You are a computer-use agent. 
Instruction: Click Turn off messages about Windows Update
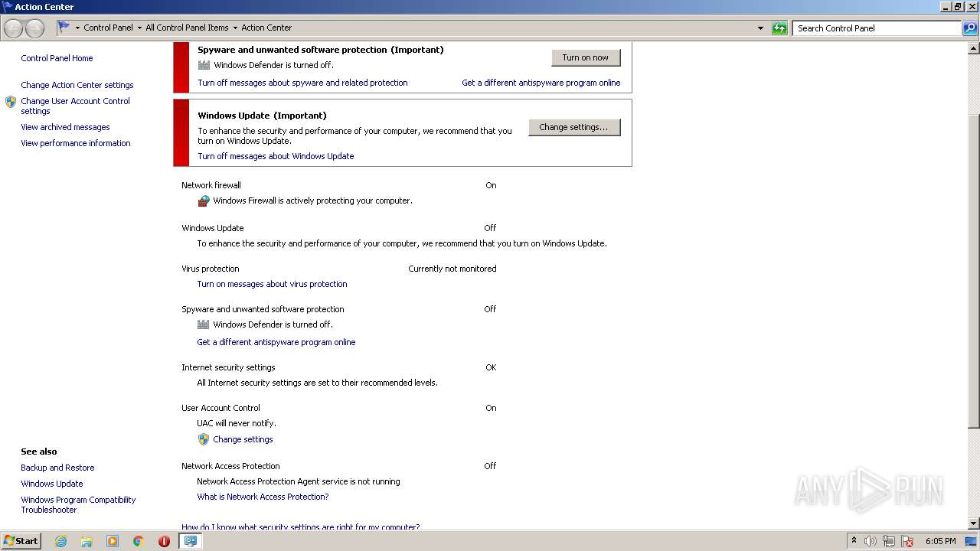pyautogui.click(x=276, y=156)
